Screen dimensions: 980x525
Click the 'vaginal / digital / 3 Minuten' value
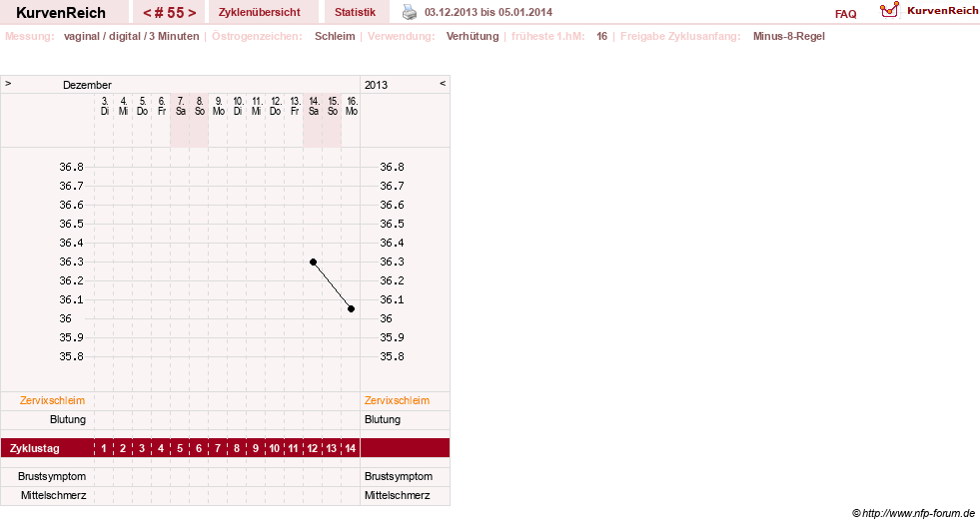click(131, 36)
